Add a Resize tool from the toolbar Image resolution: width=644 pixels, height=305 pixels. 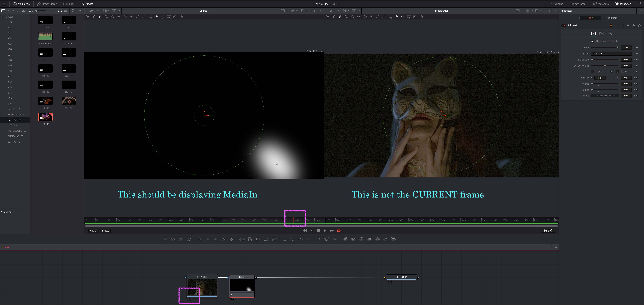(x=266, y=239)
